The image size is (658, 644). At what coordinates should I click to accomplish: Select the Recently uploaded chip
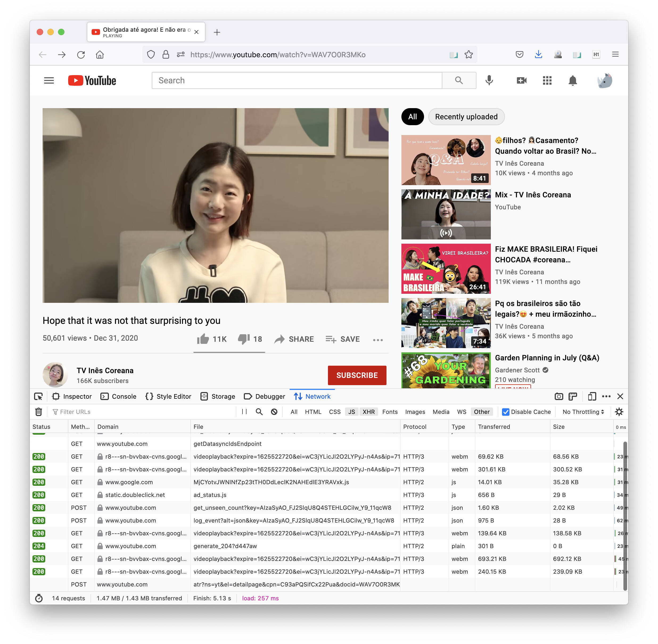[x=466, y=117]
